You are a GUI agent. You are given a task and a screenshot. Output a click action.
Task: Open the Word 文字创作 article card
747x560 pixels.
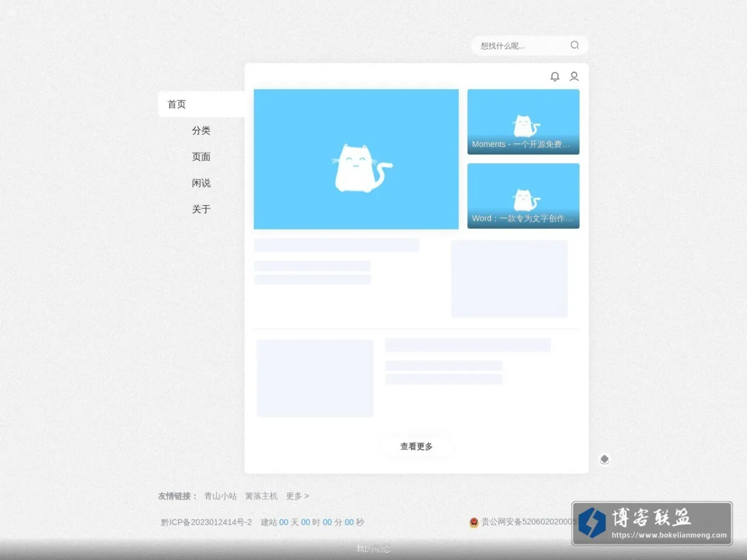(x=524, y=196)
